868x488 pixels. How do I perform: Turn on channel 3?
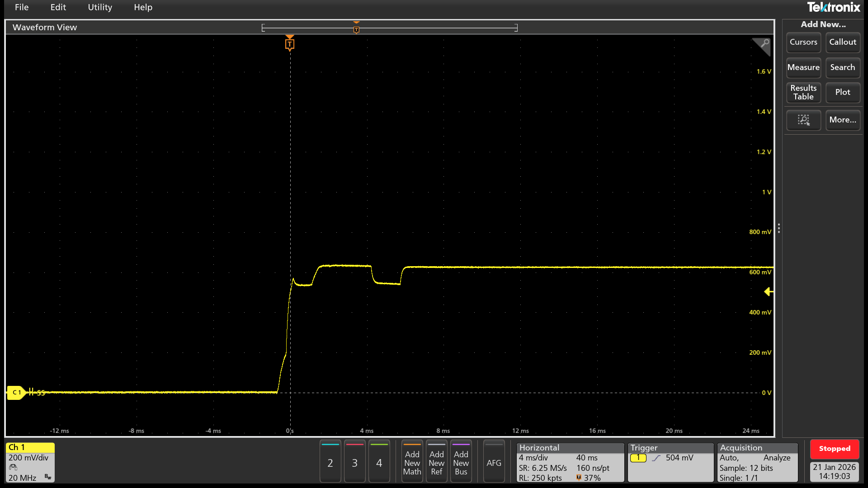[354, 462]
